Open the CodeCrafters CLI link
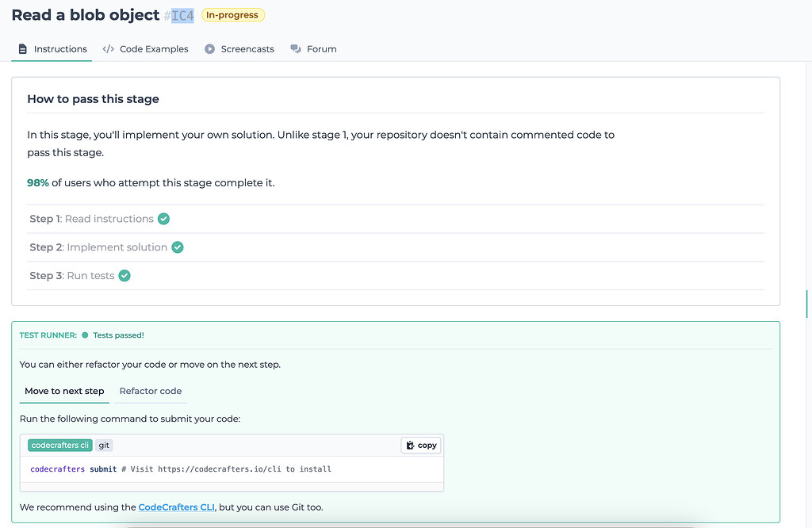The width and height of the screenshot is (812, 528). tap(176, 507)
